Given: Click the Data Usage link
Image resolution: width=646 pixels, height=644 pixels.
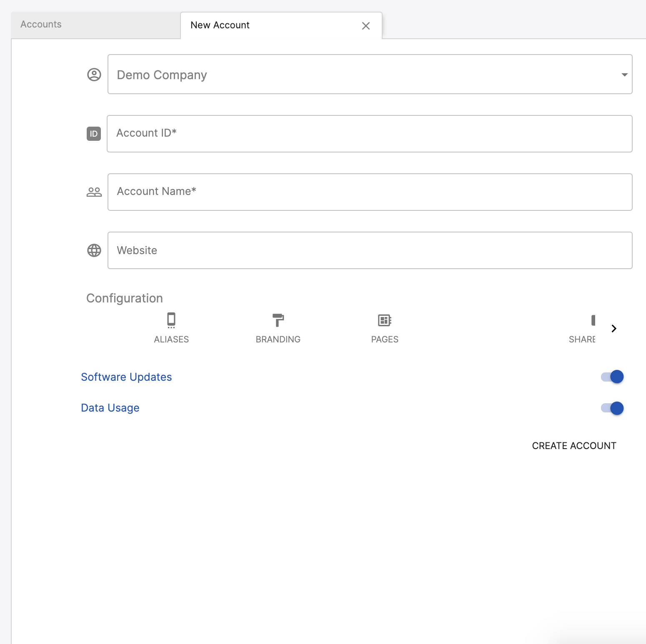Looking at the screenshot, I should (x=110, y=408).
